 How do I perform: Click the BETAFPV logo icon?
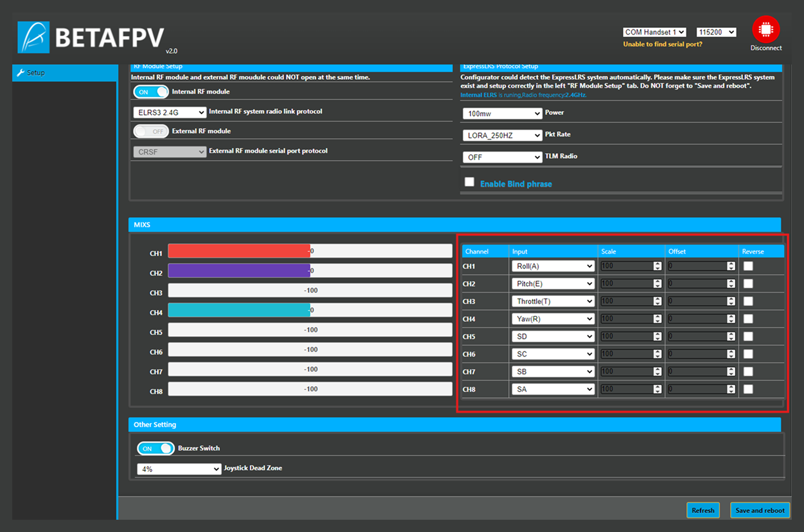tap(34, 37)
